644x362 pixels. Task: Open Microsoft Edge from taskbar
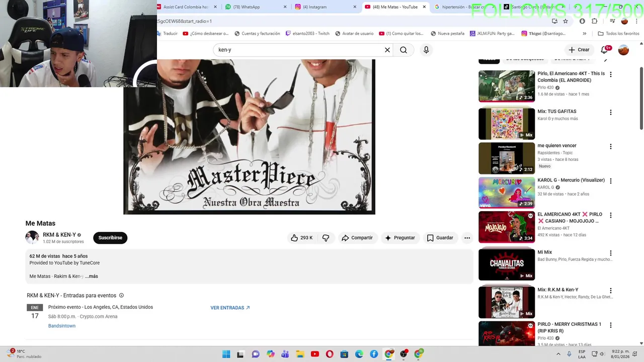pos(359,354)
